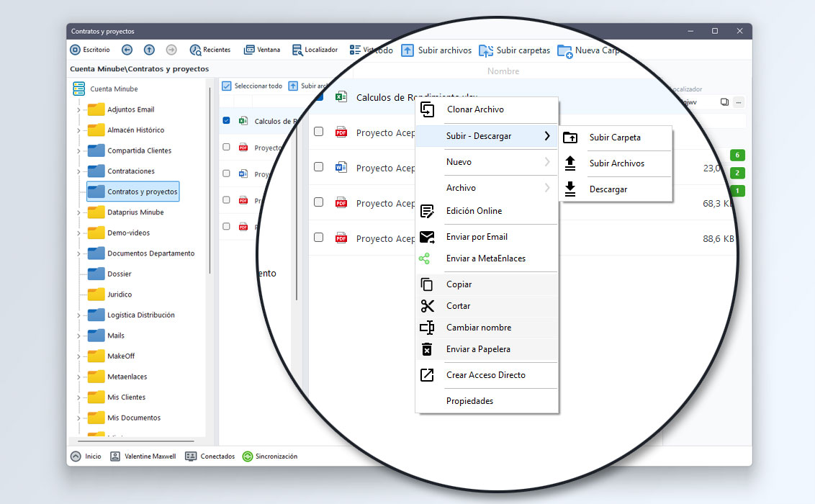
Task: Go back with the left arrow button
Action: [x=127, y=50]
